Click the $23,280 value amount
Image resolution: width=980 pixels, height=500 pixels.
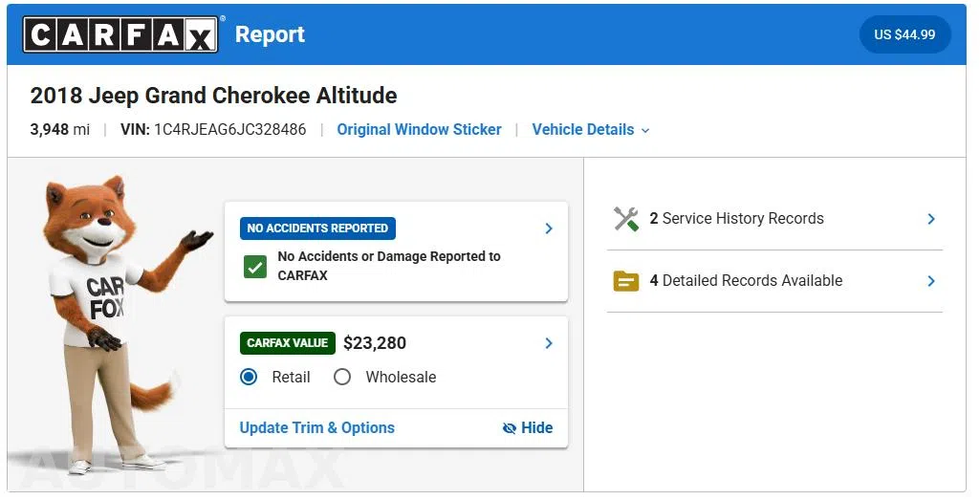pyautogui.click(x=375, y=343)
